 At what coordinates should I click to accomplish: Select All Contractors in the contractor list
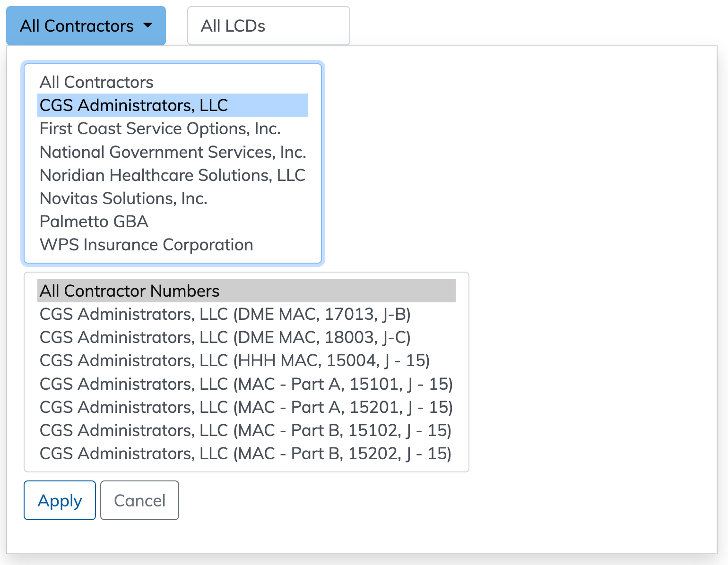[96, 82]
